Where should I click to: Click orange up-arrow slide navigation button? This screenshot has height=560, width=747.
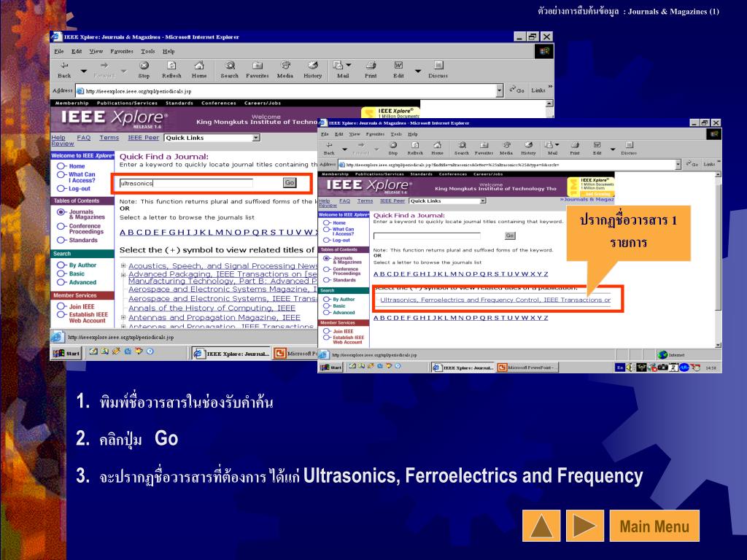(x=541, y=526)
